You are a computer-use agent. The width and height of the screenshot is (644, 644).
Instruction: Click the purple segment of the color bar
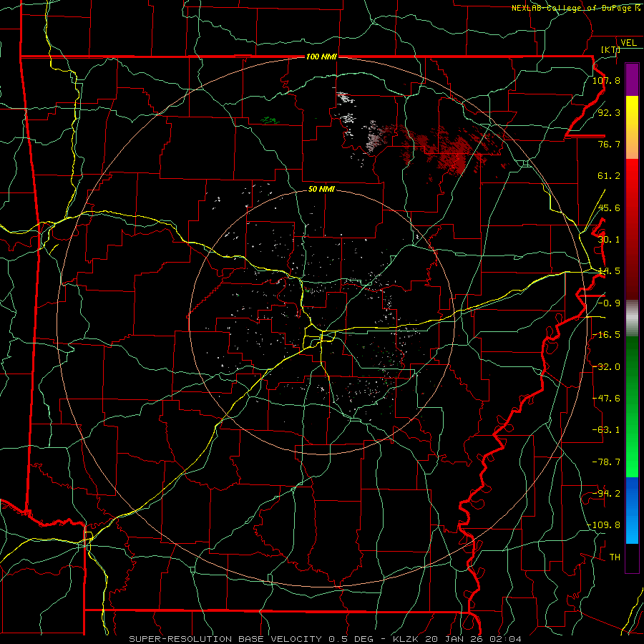(632, 80)
